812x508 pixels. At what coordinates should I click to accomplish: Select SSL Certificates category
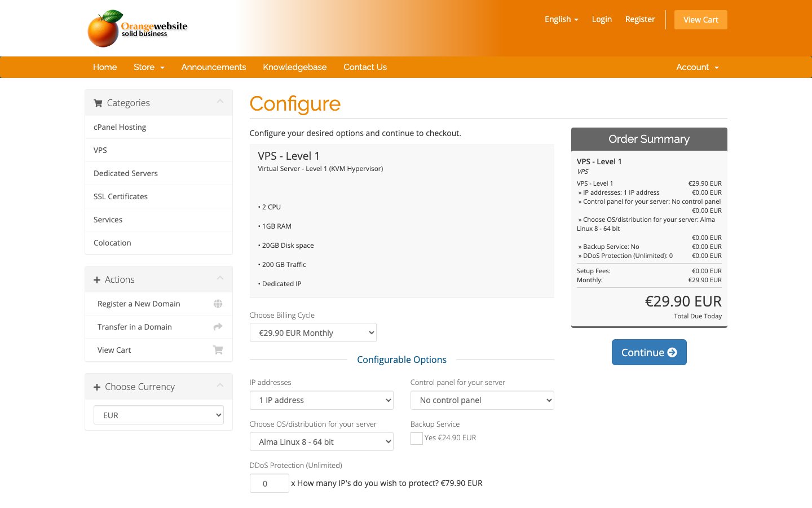(x=158, y=196)
